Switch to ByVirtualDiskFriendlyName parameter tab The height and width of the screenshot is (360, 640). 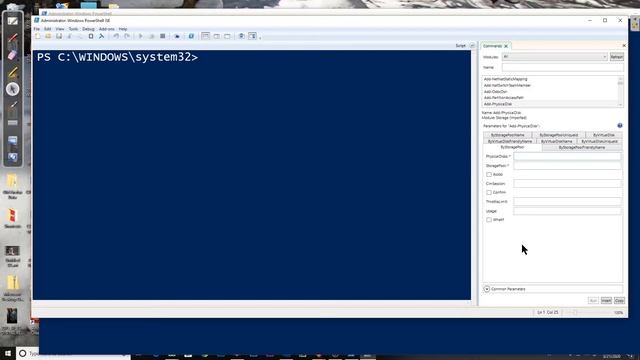pyautogui.click(x=510, y=141)
